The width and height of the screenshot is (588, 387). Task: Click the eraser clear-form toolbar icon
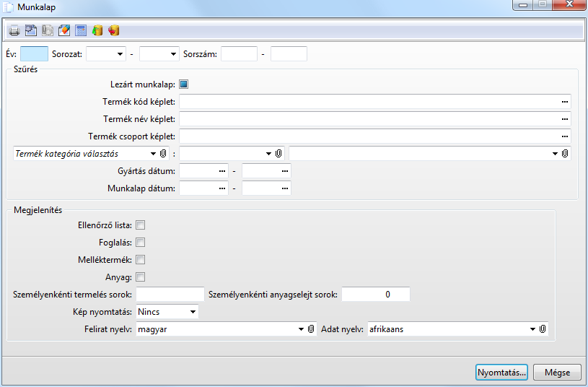tap(64, 30)
